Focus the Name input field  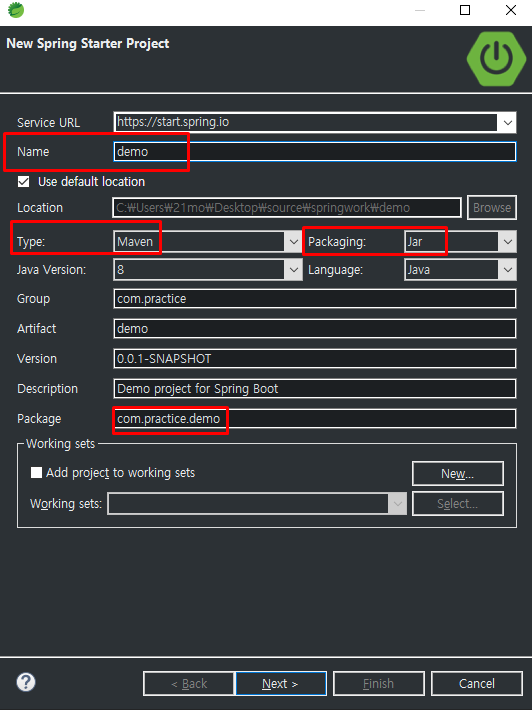(x=315, y=152)
